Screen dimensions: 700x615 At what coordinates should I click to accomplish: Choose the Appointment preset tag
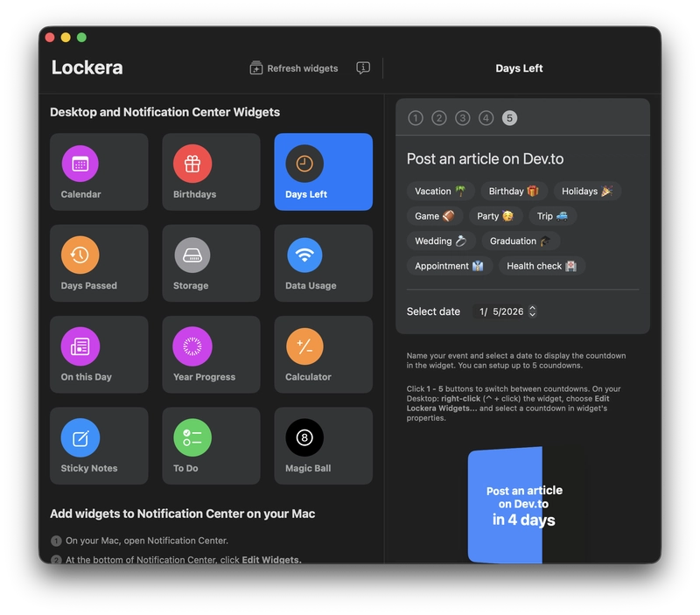[x=449, y=266]
